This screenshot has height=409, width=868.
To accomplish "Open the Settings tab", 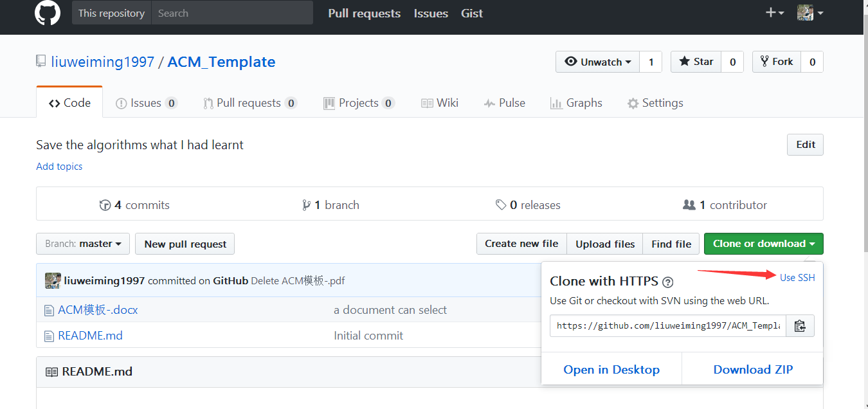I will (655, 103).
